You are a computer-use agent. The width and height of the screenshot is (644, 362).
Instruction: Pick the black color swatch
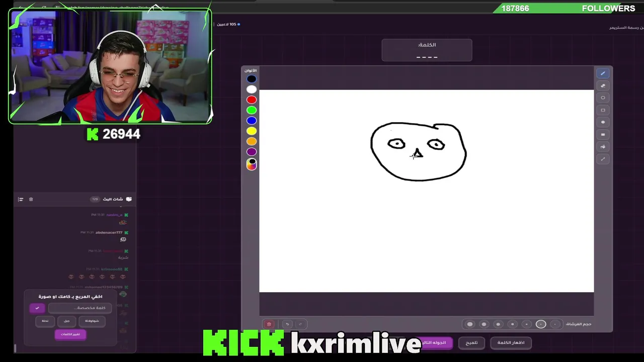[x=252, y=79]
